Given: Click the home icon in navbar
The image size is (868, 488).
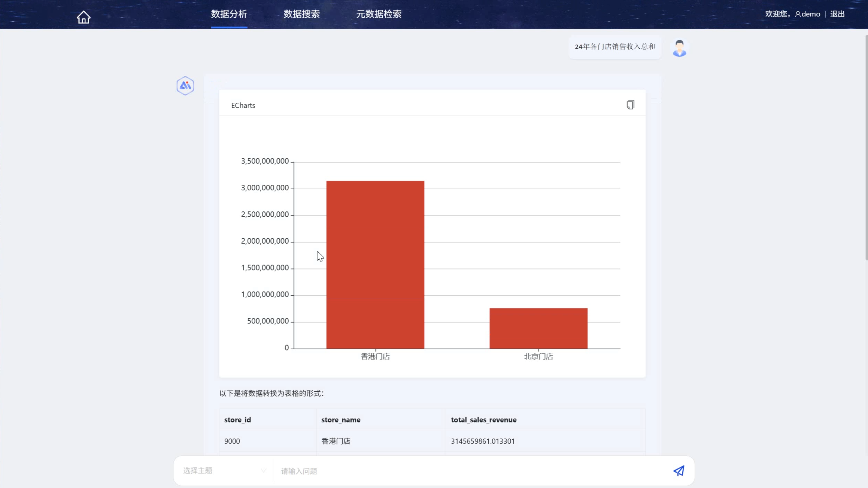Looking at the screenshot, I should 84,17.
